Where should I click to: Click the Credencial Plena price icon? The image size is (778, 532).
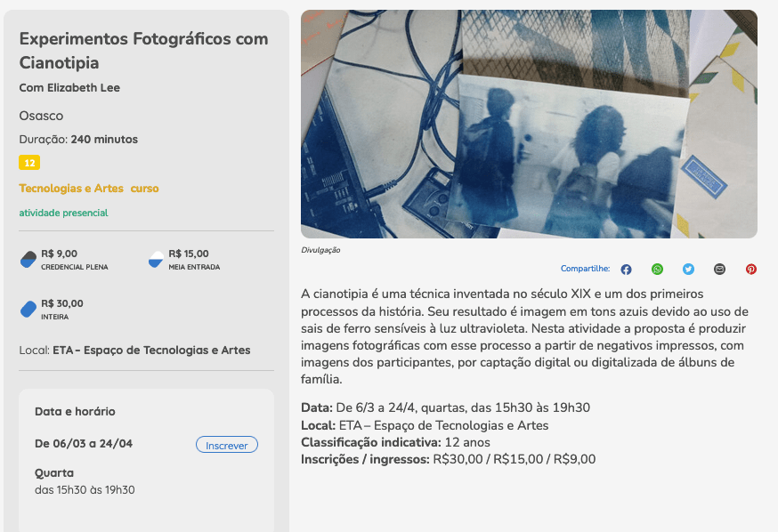(28, 259)
